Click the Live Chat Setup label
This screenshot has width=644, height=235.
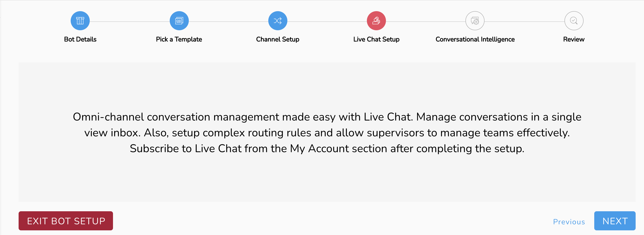(376, 39)
